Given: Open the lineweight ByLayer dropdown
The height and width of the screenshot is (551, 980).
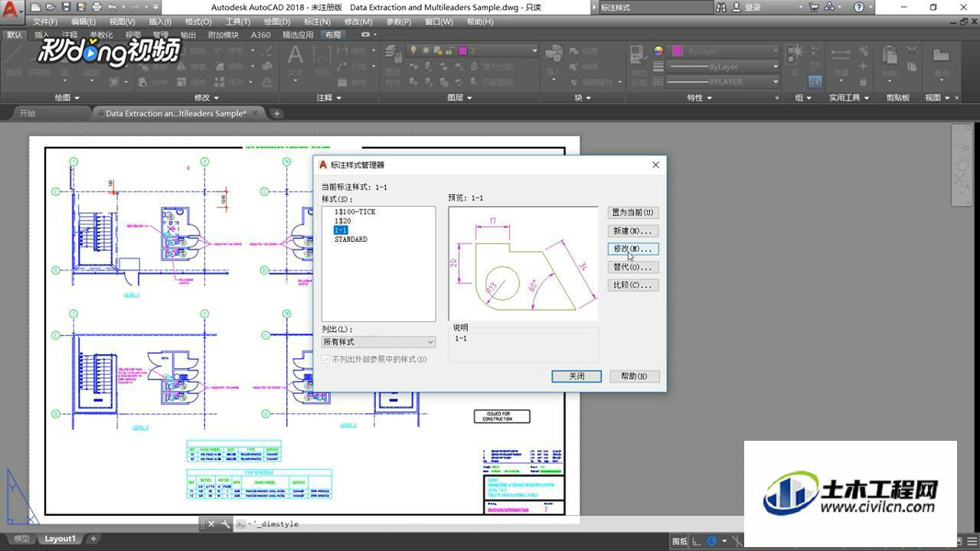Looking at the screenshot, I should 723,67.
